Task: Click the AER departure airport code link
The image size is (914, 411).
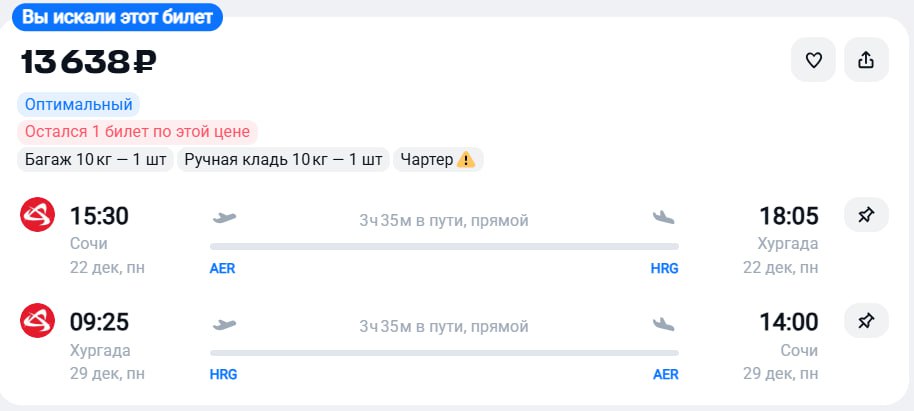Action: [222, 268]
